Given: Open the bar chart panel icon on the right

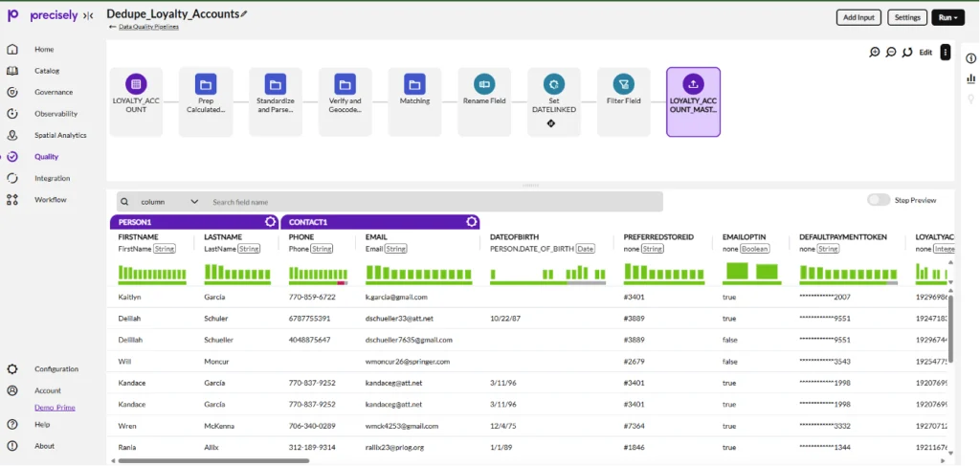Looking at the screenshot, I should click(x=970, y=78).
